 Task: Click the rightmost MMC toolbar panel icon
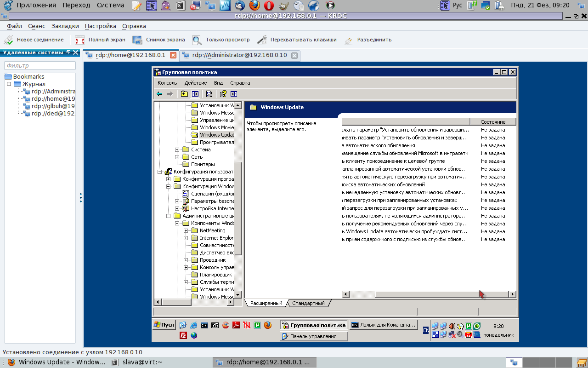(x=234, y=94)
